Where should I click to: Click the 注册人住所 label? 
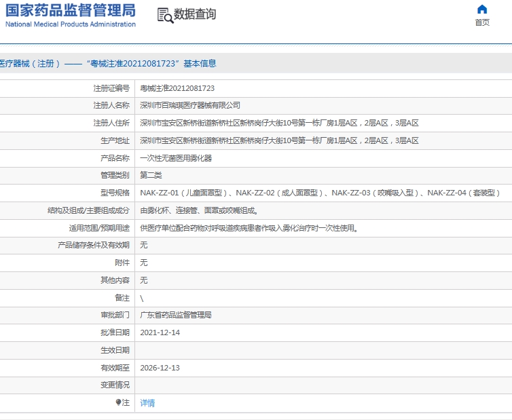[111, 123]
